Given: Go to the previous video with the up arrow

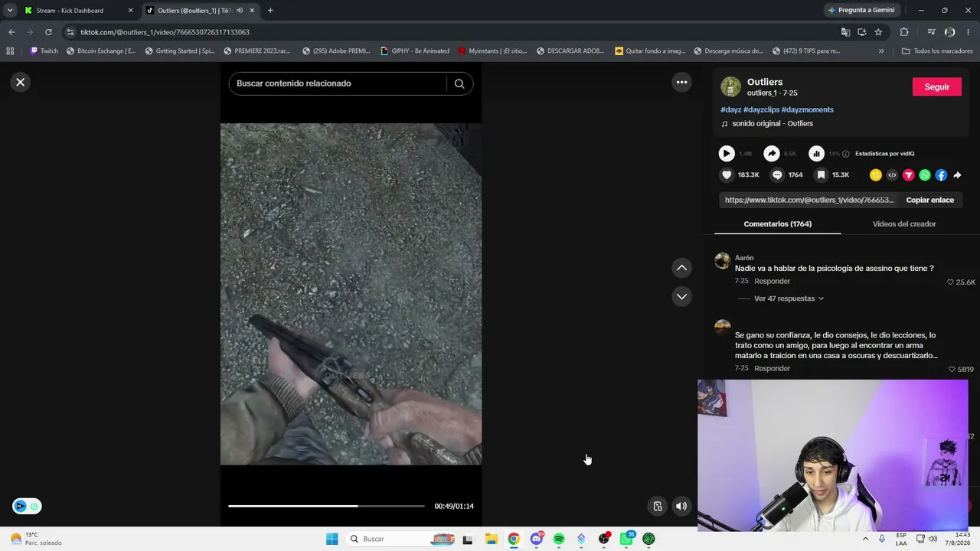Looking at the screenshot, I should pyautogui.click(x=681, y=268).
